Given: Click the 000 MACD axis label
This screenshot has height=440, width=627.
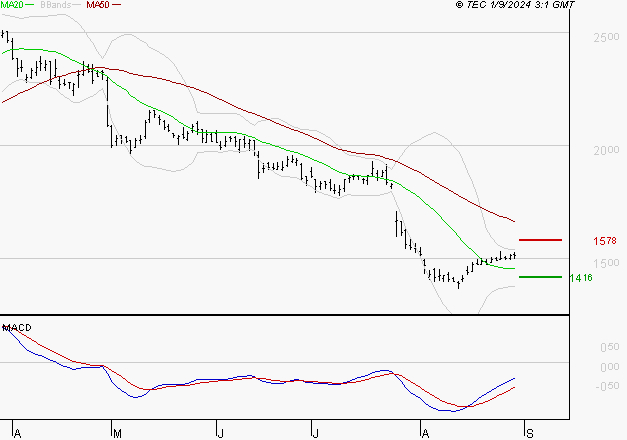Looking at the screenshot, I should coord(609,367).
